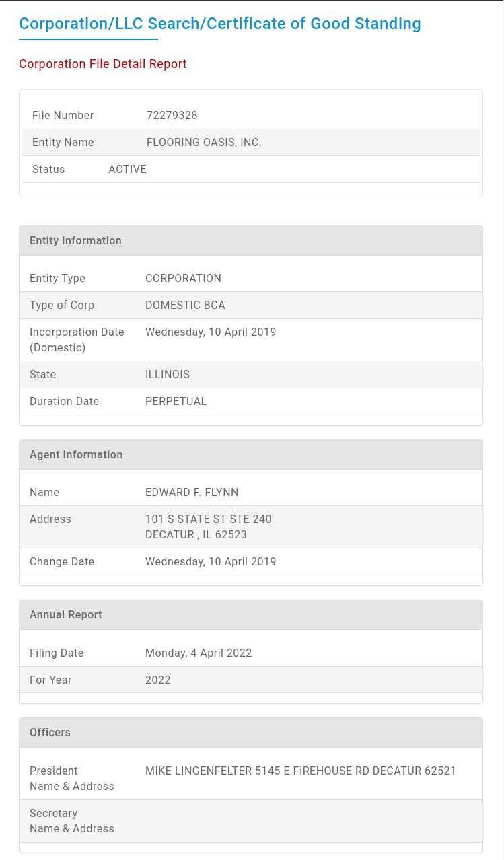This screenshot has width=504, height=860.
Task: Select the CORPORATION entity type value
Action: (x=183, y=278)
